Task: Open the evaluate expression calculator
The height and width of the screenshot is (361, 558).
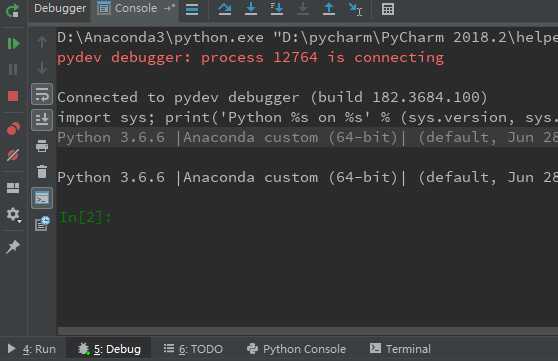Action: pyautogui.click(x=388, y=9)
